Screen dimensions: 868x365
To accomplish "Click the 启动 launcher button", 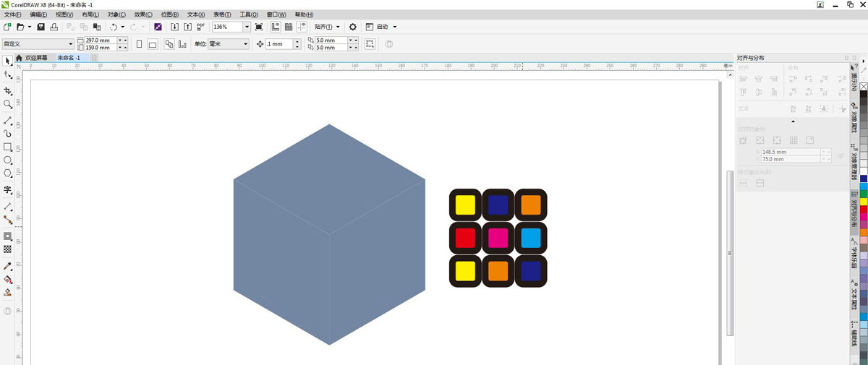I will coord(381,27).
